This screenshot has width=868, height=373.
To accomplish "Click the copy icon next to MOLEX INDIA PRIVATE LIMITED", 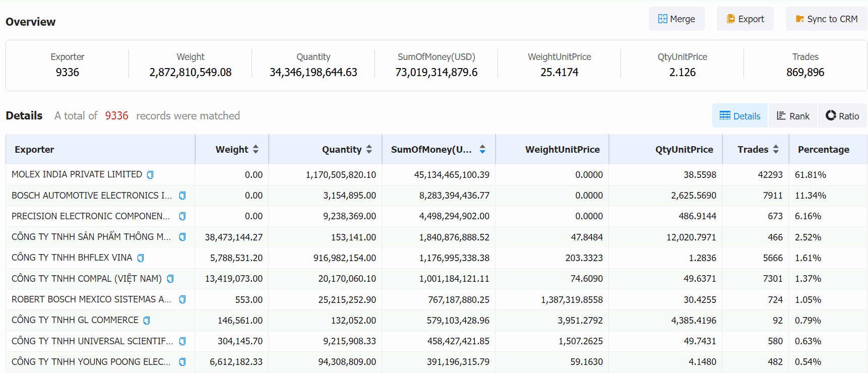I will pyautogui.click(x=150, y=175).
